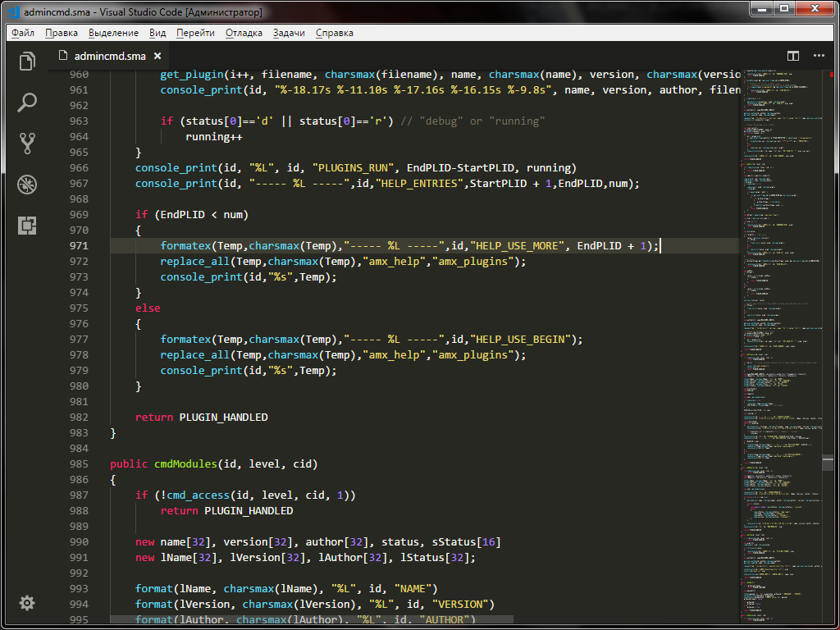This screenshot has height=630, width=840.
Task: Open the Вид menu
Action: 157,33
